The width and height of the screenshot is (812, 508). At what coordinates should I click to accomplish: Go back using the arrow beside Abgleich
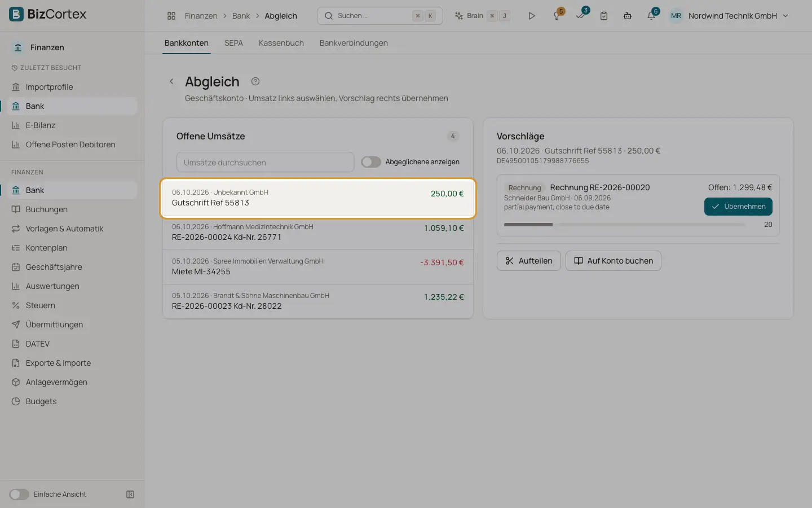tap(171, 81)
